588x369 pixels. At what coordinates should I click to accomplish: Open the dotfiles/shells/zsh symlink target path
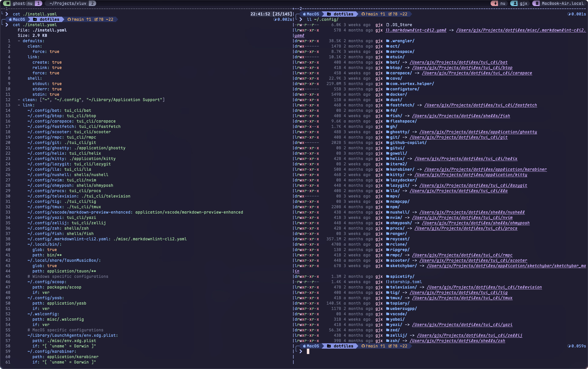tap(457, 341)
